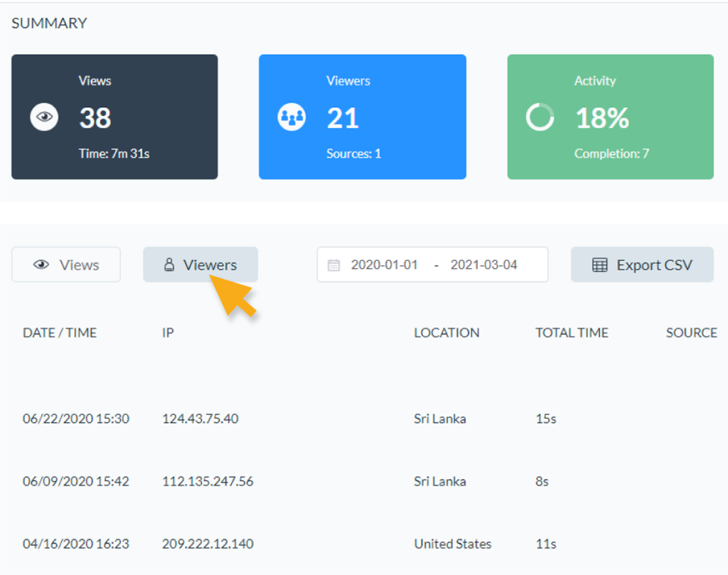
Task: Click the SOURCE column header
Action: coord(691,333)
